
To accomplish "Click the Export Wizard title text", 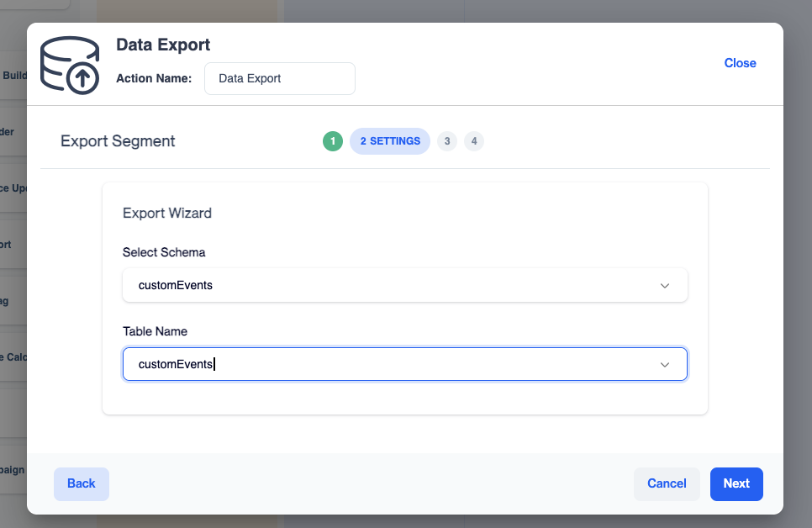I will click(x=166, y=213).
